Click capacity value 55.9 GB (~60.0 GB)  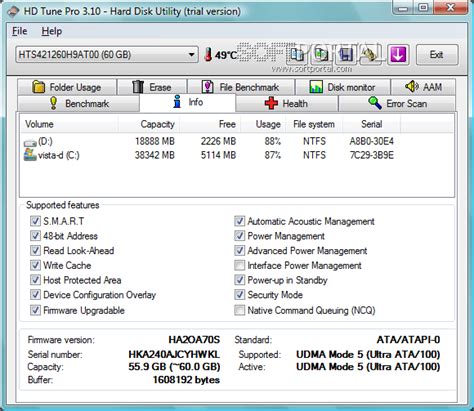(x=174, y=367)
